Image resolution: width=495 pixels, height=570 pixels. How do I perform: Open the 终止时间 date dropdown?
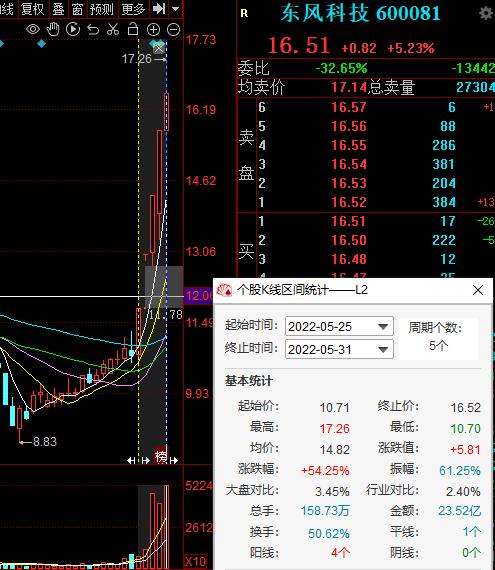point(383,349)
